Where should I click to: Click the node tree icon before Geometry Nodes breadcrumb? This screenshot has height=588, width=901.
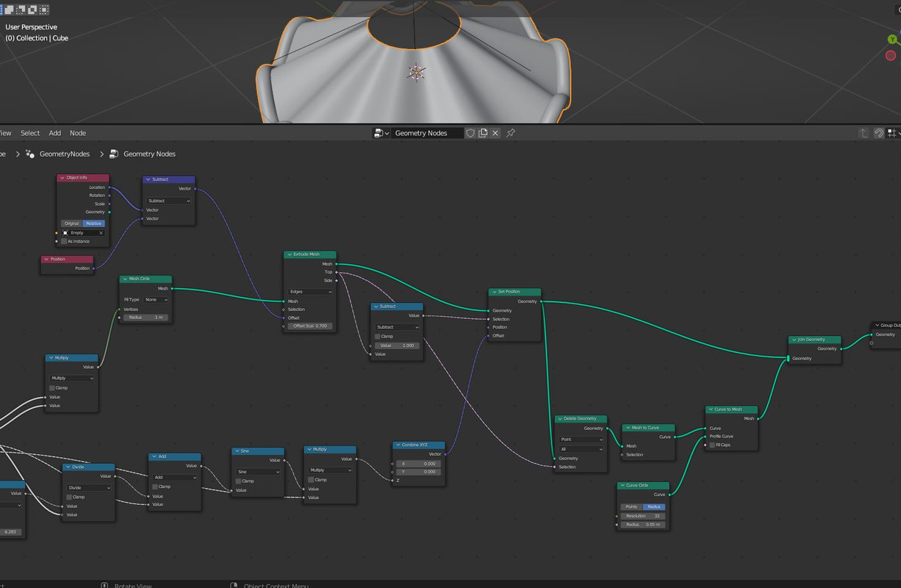coord(114,154)
